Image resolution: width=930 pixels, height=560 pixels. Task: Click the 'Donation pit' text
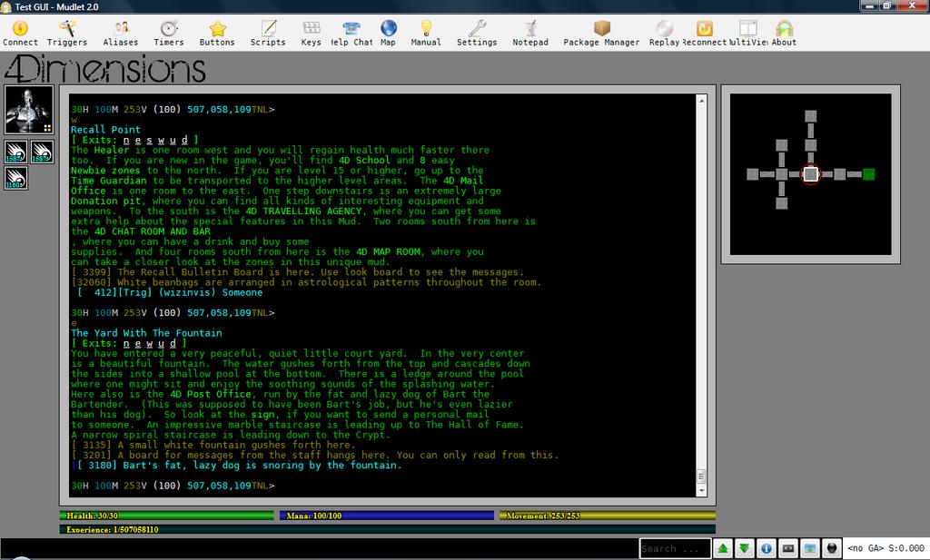(105, 201)
